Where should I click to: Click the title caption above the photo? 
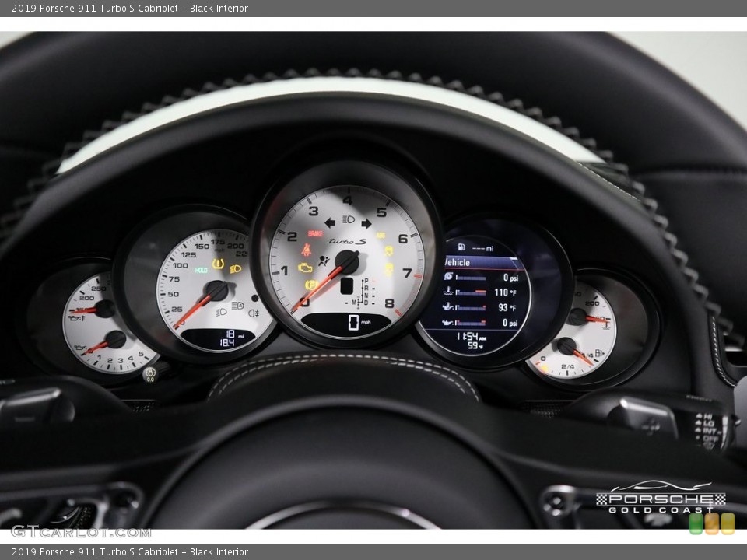[x=130, y=8]
